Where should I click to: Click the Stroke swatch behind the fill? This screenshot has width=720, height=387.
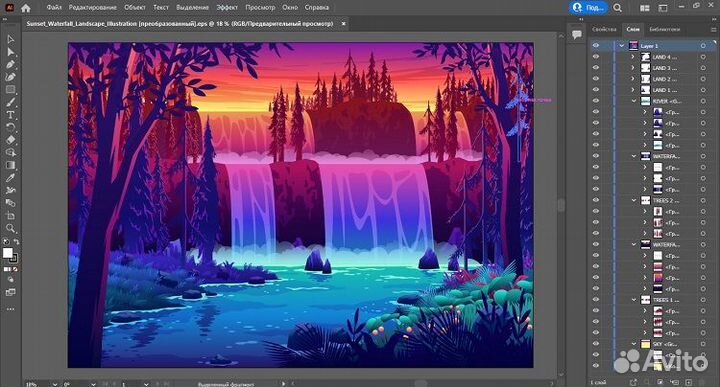coord(14,259)
